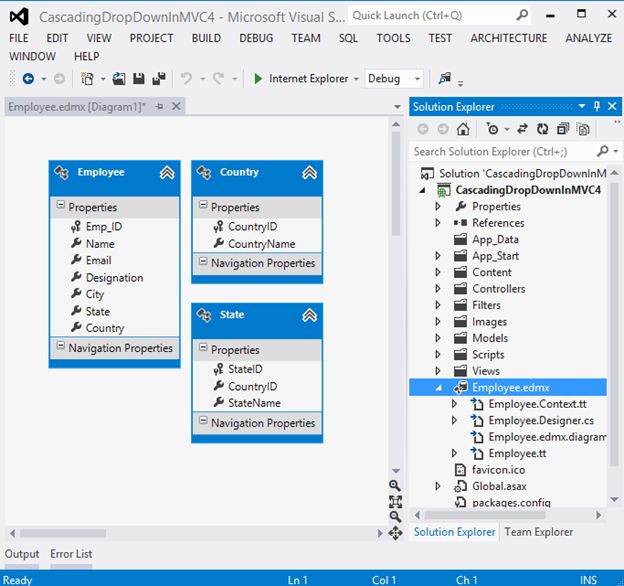The image size is (624, 586).
Task: Select the Views folder
Action: (x=486, y=371)
